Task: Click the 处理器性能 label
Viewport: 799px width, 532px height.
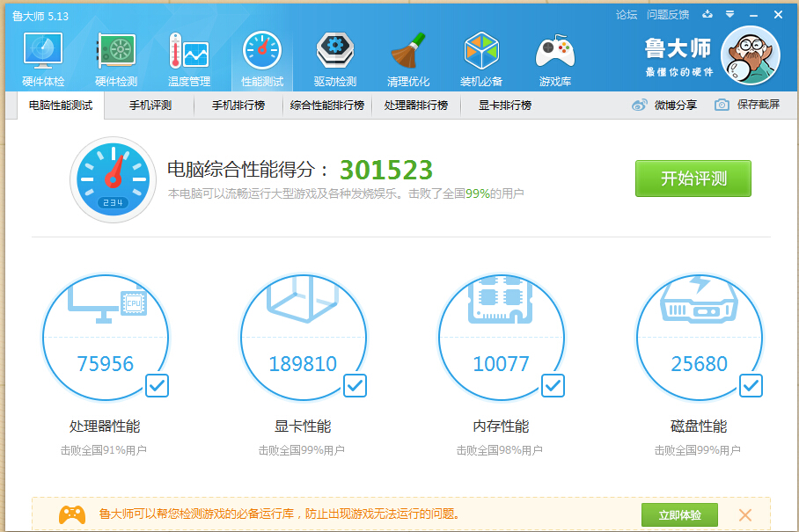Action: click(x=105, y=426)
